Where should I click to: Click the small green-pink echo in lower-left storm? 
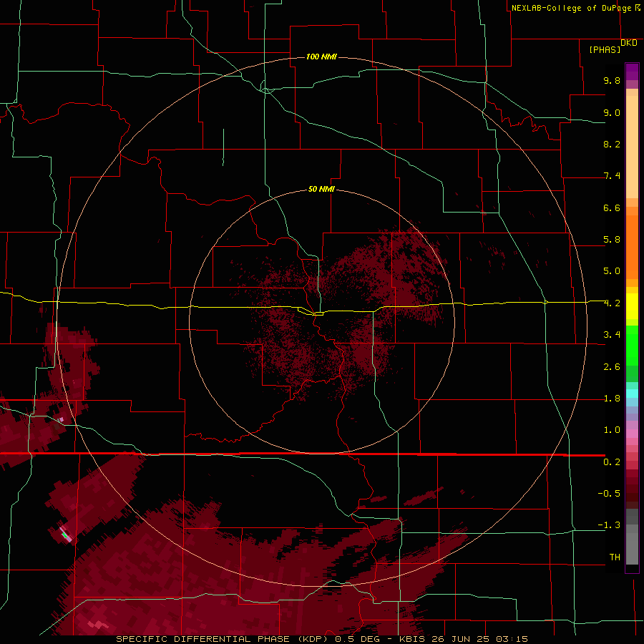pyautogui.click(x=65, y=534)
